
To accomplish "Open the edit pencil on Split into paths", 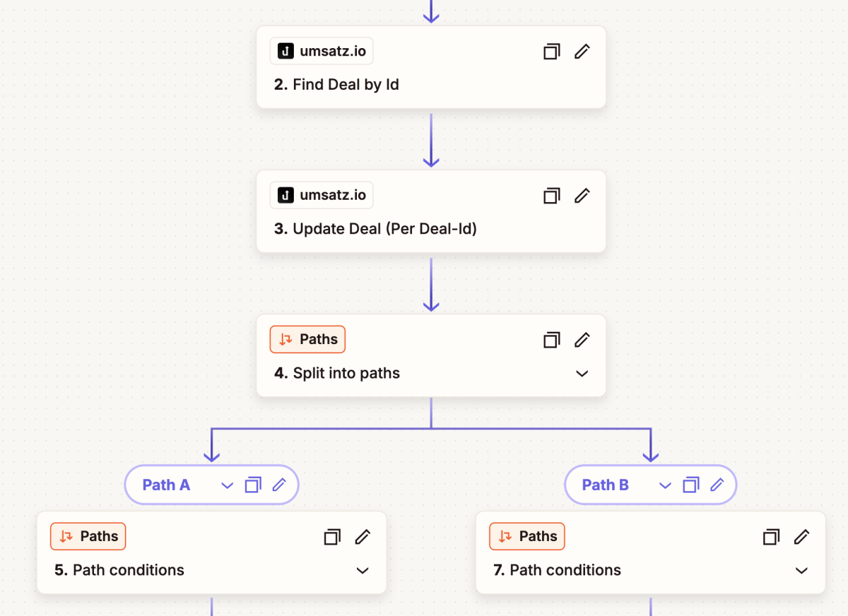I will click(x=582, y=340).
